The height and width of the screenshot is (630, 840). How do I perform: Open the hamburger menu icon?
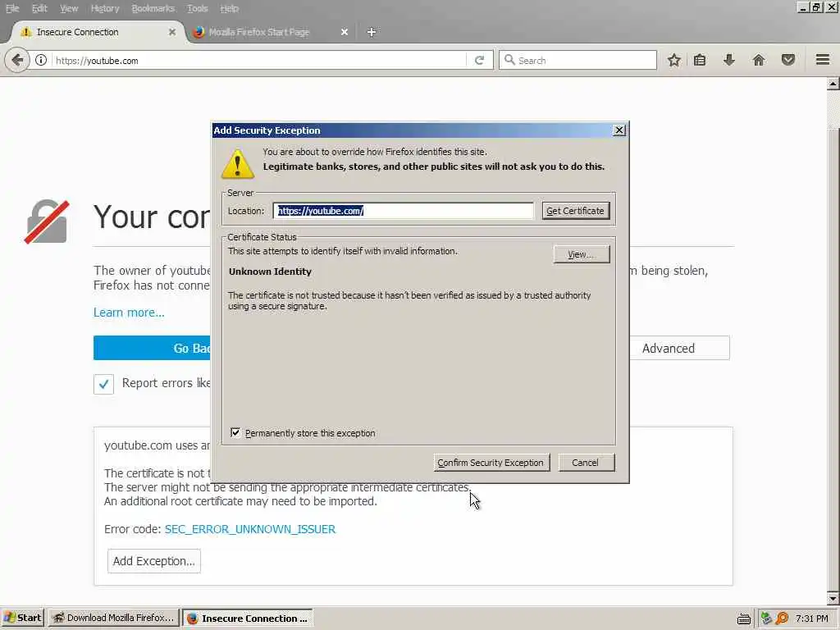[x=823, y=59]
